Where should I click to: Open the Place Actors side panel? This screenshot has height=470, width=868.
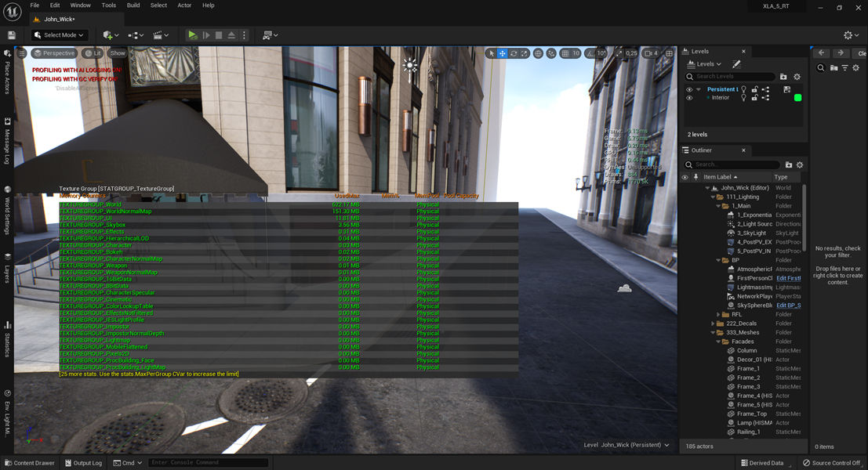point(7,72)
